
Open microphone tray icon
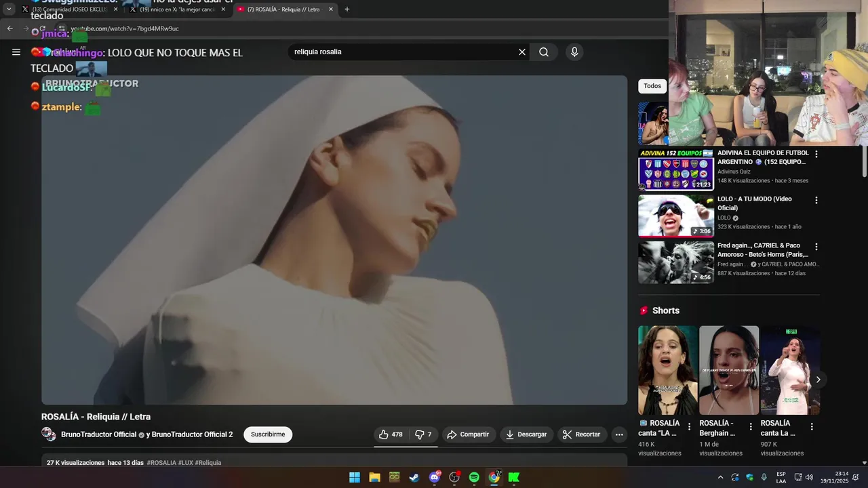764,477
